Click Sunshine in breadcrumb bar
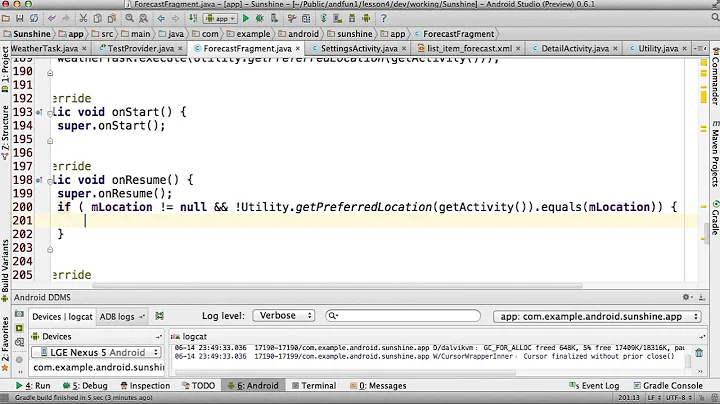 click(27, 34)
